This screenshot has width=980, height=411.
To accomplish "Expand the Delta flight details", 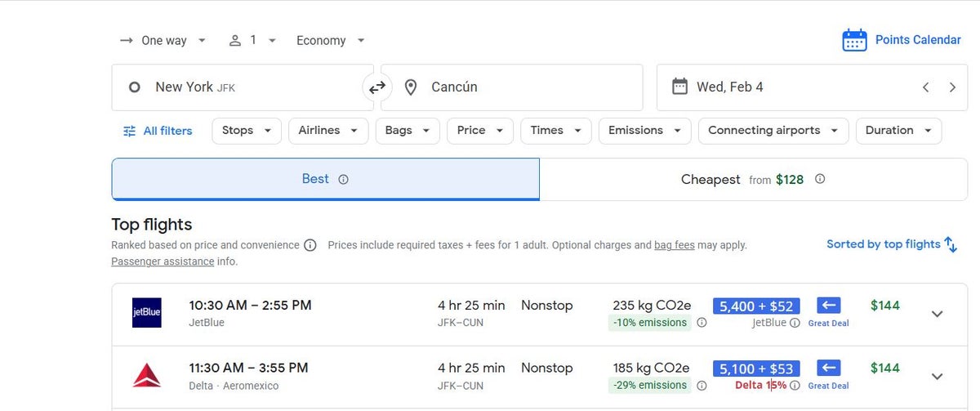I will pyautogui.click(x=938, y=377).
